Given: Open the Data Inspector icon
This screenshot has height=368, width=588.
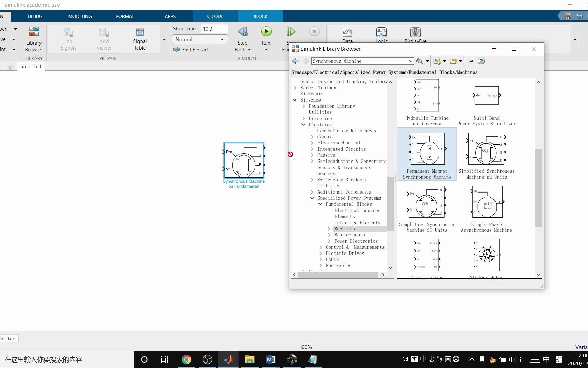Looking at the screenshot, I should pyautogui.click(x=347, y=32).
